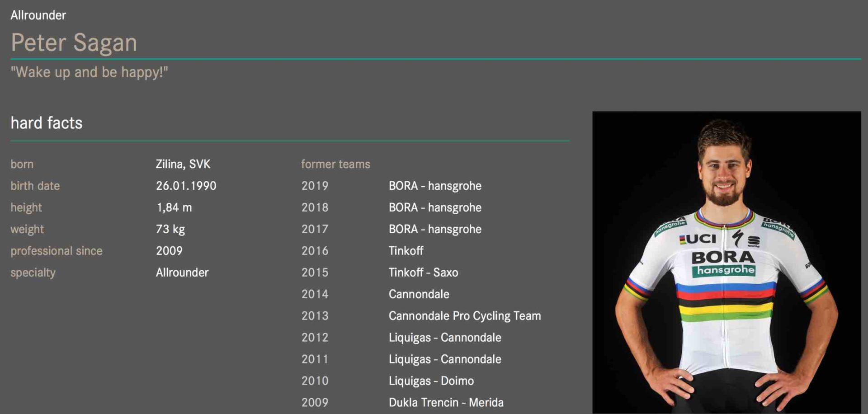868x414 pixels.
Task: Click the Liquigas - Doimo team name
Action: (431, 381)
